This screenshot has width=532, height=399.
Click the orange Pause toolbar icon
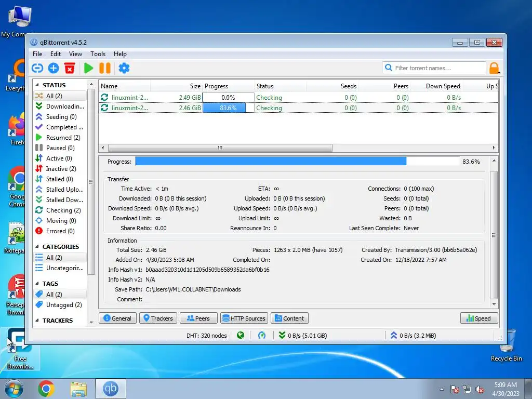(105, 68)
